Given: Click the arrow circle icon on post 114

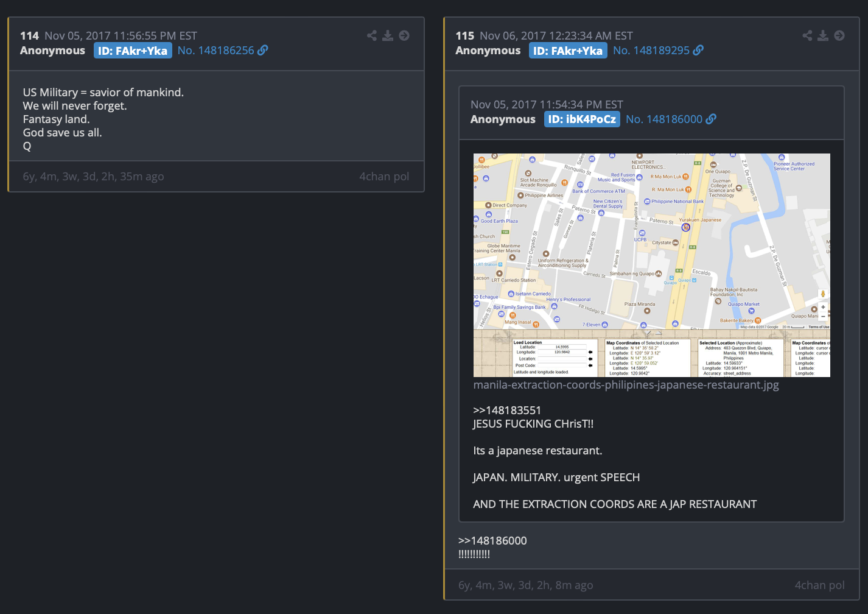Looking at the screenshot, I should 404,35.
